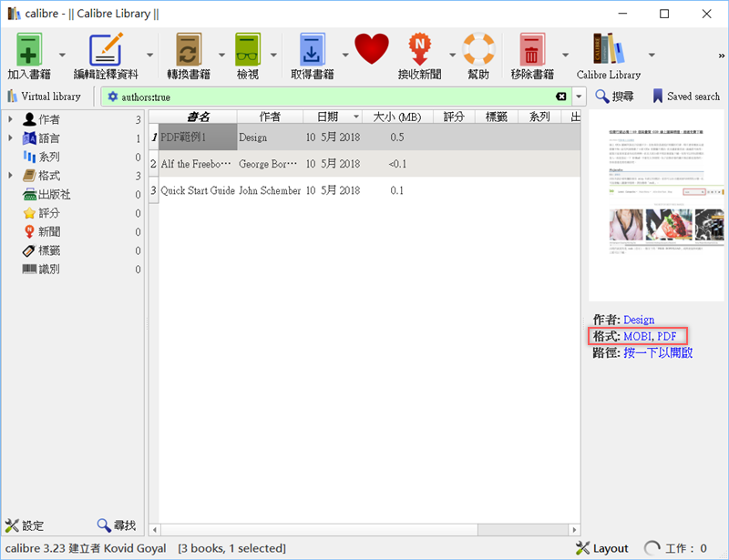Image resolution: width=729 pixels, height=560 pixels.
Task: Select 出版社 publisher in tag browser
Action: pyautogui.click(x=46, y=194)
